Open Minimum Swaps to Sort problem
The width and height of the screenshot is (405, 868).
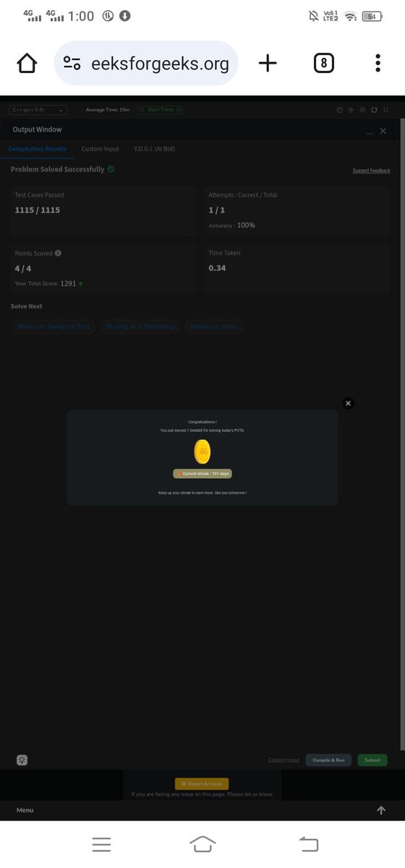coord(54,327)
